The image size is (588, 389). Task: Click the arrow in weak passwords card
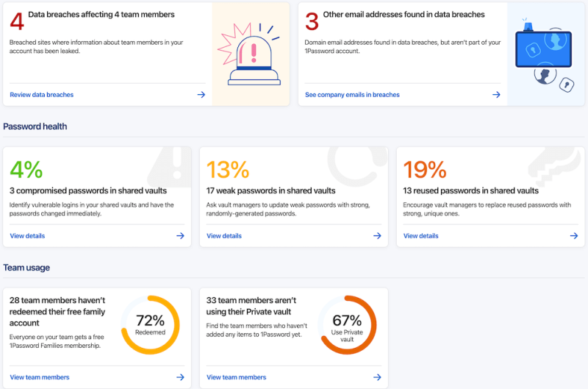(377, 235)
